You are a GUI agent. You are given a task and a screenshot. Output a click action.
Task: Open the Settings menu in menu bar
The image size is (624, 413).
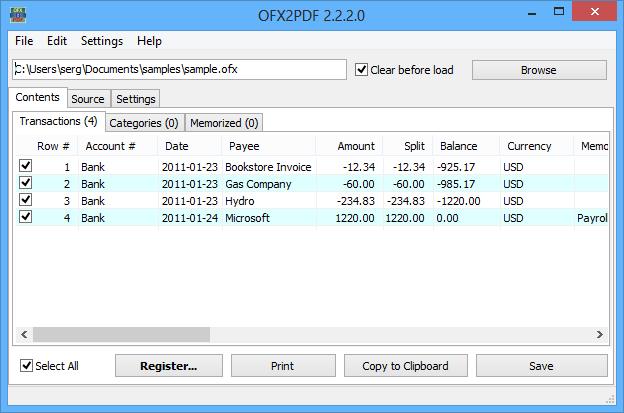pos(102,41)
